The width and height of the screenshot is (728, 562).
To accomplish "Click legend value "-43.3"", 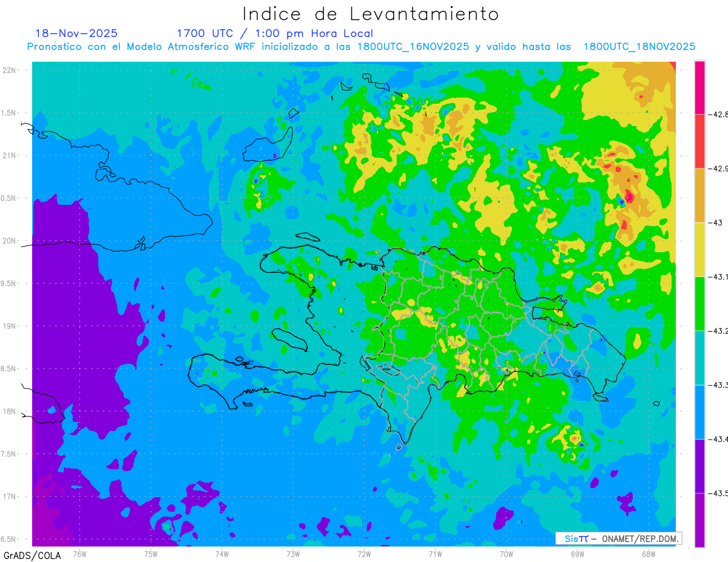I will click(718, 385).
